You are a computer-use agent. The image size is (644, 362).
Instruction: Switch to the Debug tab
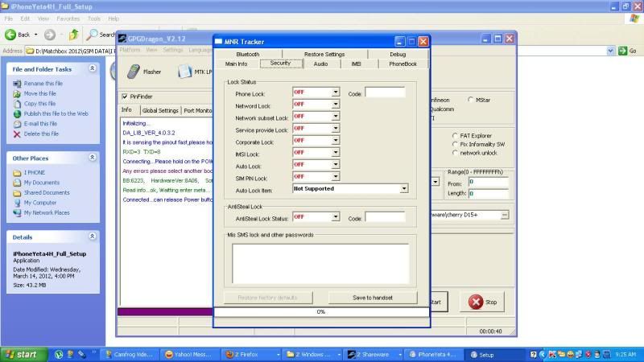398,54
